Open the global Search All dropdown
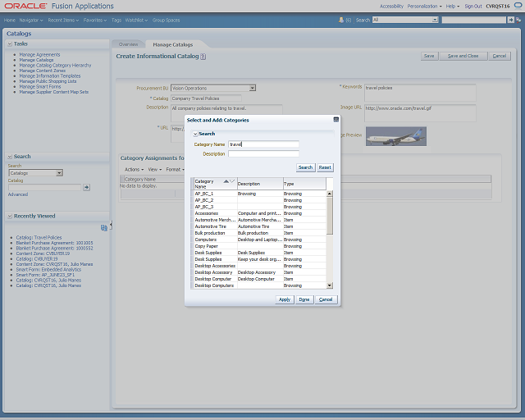The width and height of the screenshot is (525, 420). tap(435, 20)
